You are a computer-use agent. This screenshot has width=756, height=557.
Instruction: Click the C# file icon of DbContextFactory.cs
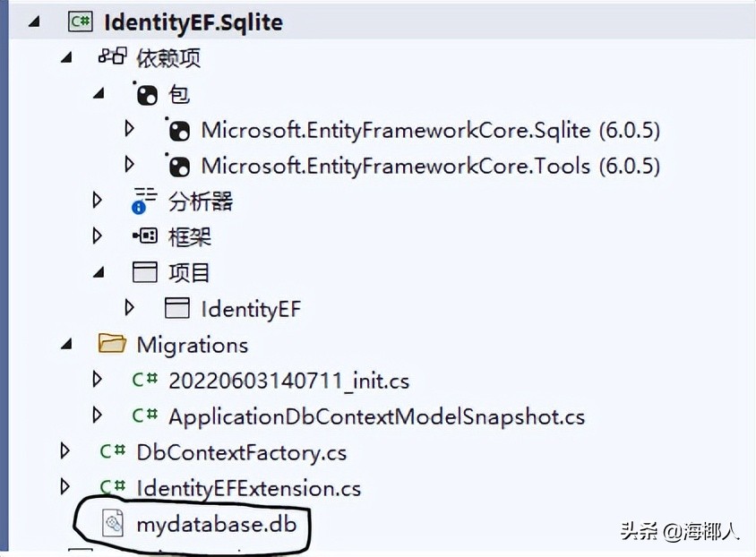112,451
